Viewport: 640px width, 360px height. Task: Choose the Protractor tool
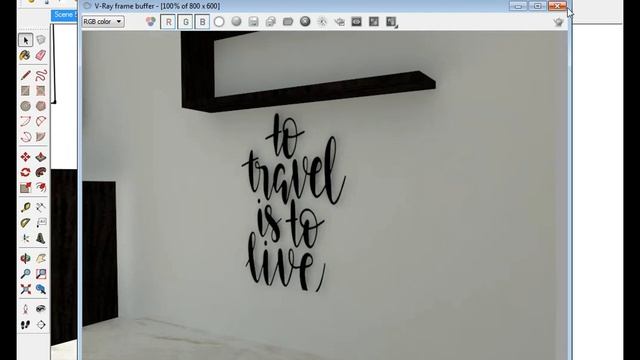click(25, 223)
